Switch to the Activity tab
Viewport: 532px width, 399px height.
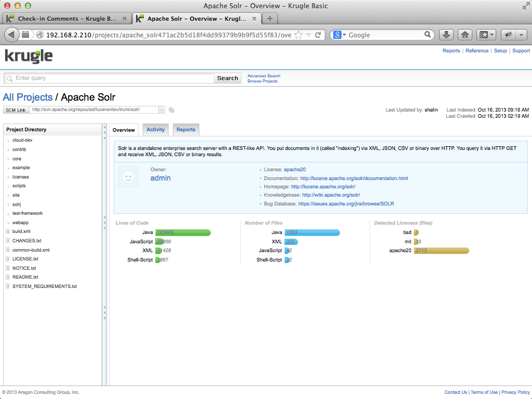point(155,130)
